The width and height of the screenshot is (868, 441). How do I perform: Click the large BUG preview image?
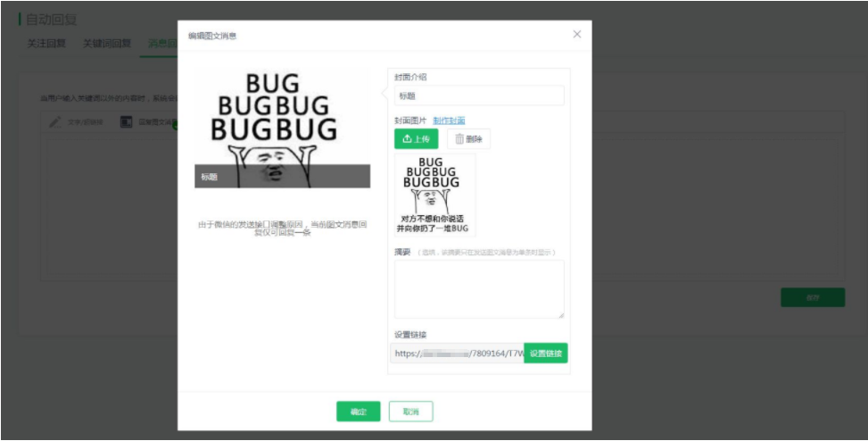282,128
